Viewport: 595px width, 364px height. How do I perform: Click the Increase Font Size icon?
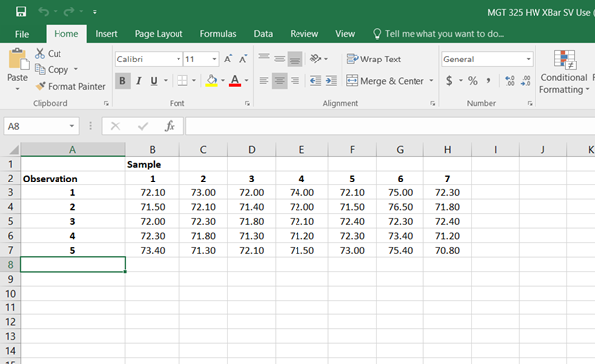coord(228,59)
